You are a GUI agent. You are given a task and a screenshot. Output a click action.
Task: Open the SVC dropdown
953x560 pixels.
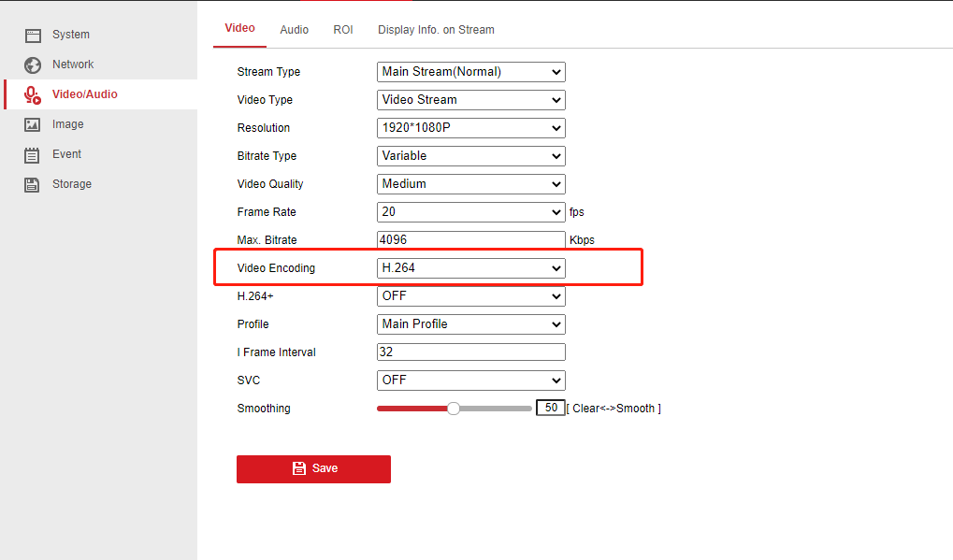click(471, 381)
